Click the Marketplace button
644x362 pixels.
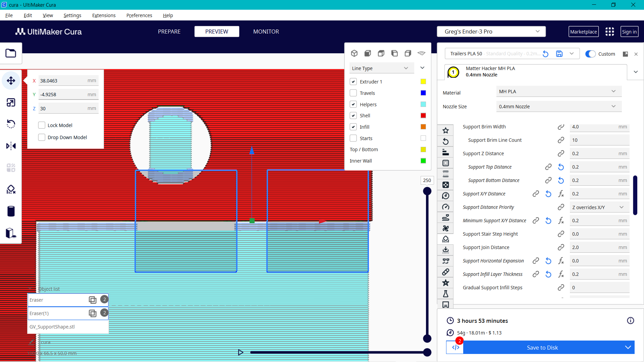(584, 31)
